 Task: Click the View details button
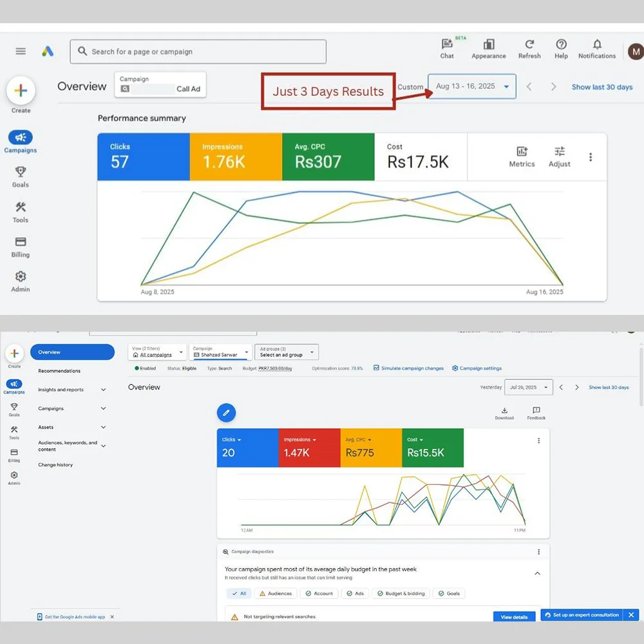(514, 617)
